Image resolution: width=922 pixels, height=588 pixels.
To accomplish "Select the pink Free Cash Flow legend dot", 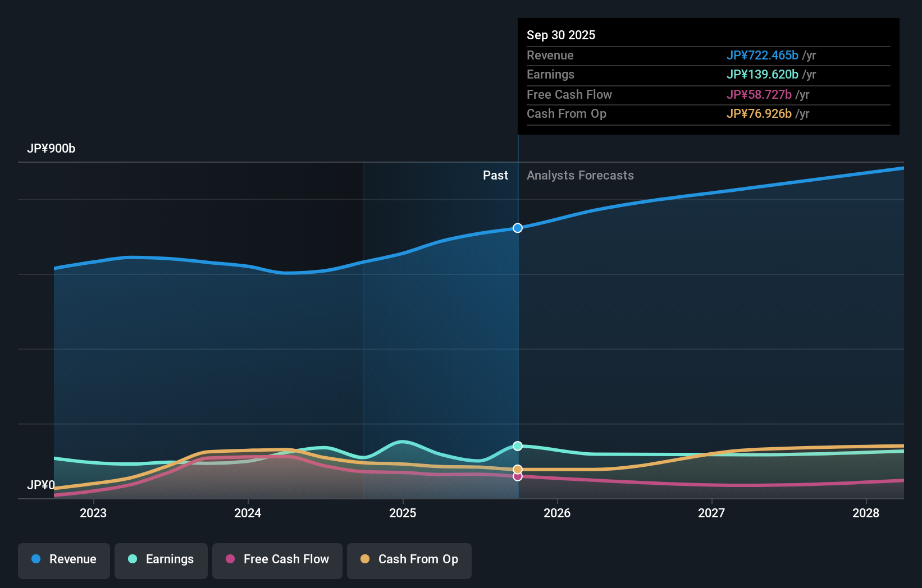I will (x=230, y=559).
